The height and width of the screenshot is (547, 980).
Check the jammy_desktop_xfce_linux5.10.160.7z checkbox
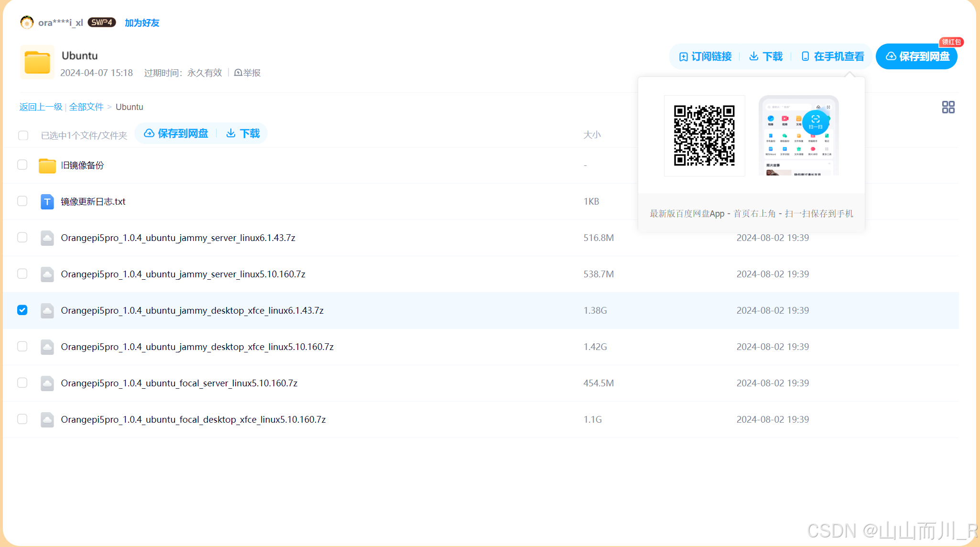click(x=22, y=346)
